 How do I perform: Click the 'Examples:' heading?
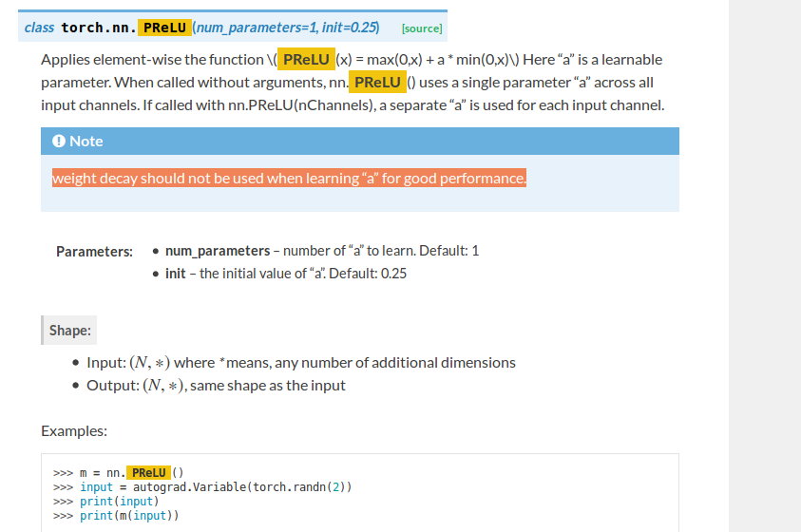(74, 431)
